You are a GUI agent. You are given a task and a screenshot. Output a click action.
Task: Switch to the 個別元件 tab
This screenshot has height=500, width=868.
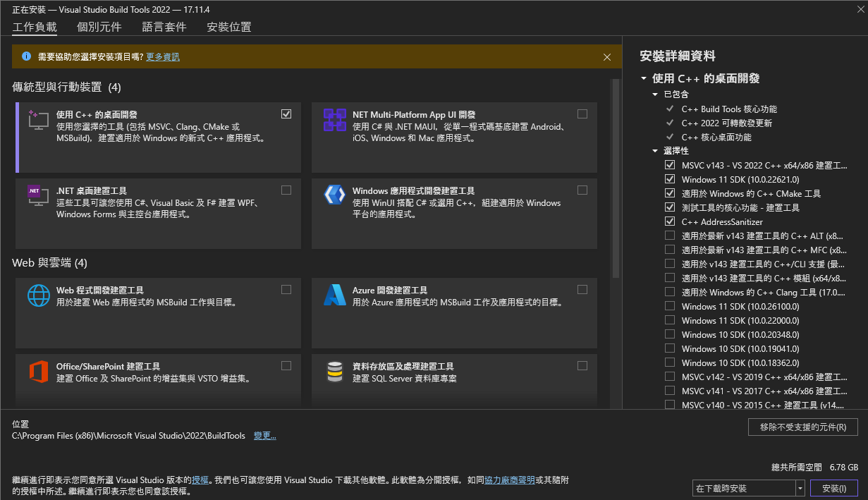pyautogui.click(x=99, y=27)
